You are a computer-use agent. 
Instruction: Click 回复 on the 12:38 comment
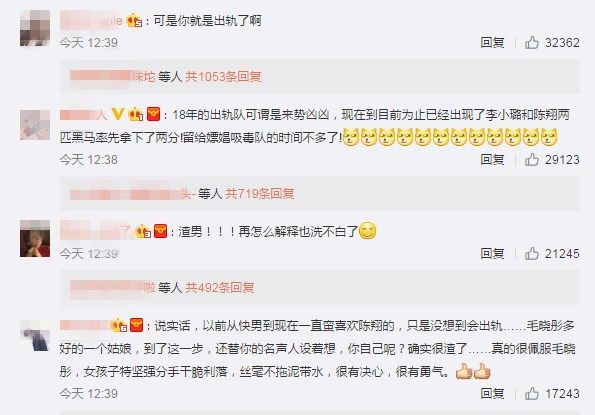click(492, 160)
